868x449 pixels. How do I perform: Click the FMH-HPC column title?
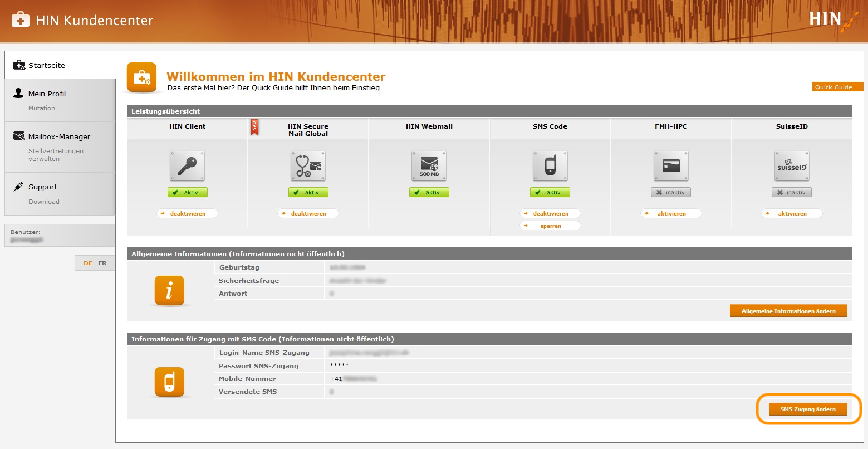(x=671, y=126)
